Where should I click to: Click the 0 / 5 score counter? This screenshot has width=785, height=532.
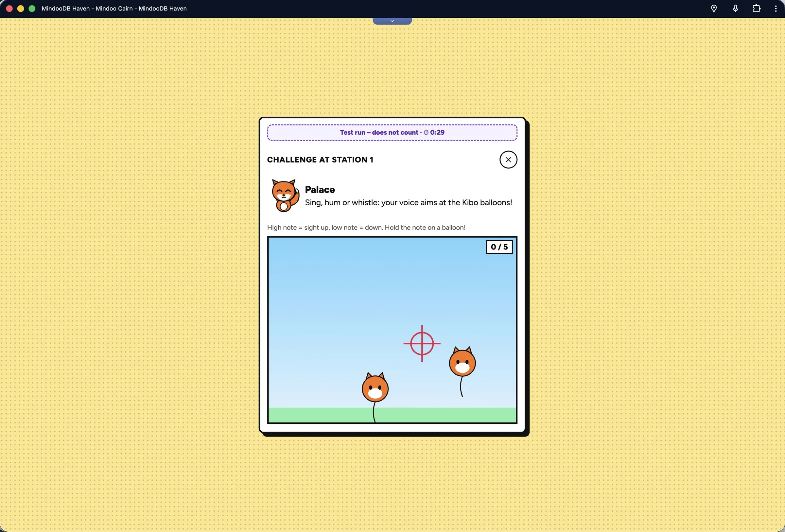pos(499,247)
